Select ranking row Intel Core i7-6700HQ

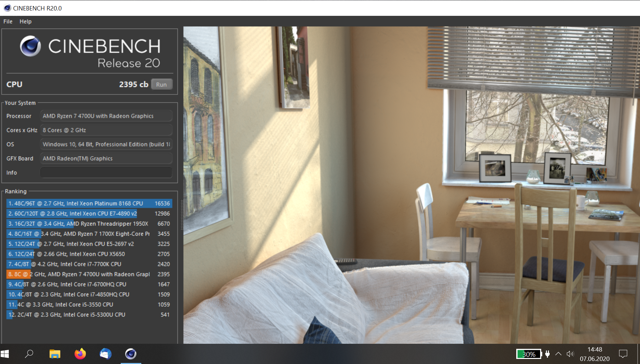[89, 284]
